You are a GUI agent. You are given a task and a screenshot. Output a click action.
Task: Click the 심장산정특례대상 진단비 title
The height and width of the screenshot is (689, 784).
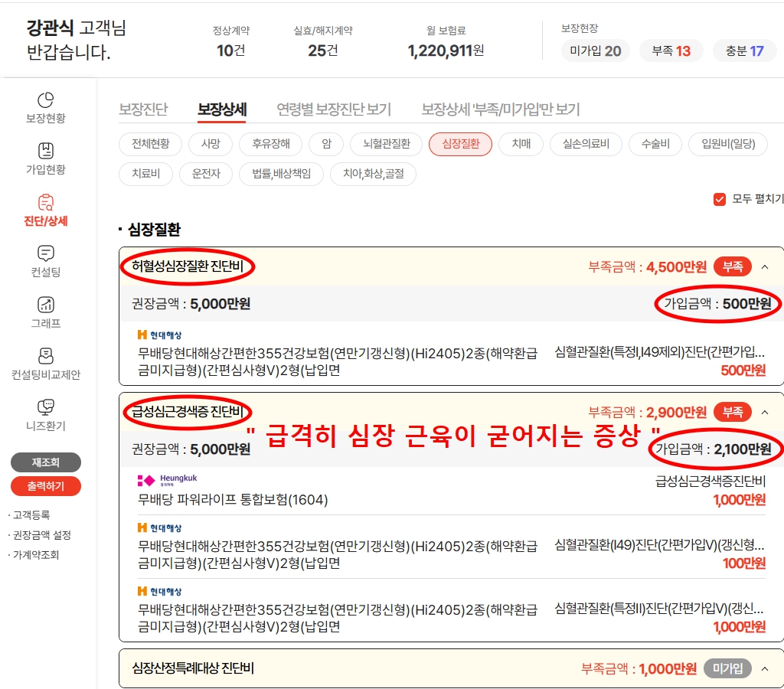pos(193,668)
